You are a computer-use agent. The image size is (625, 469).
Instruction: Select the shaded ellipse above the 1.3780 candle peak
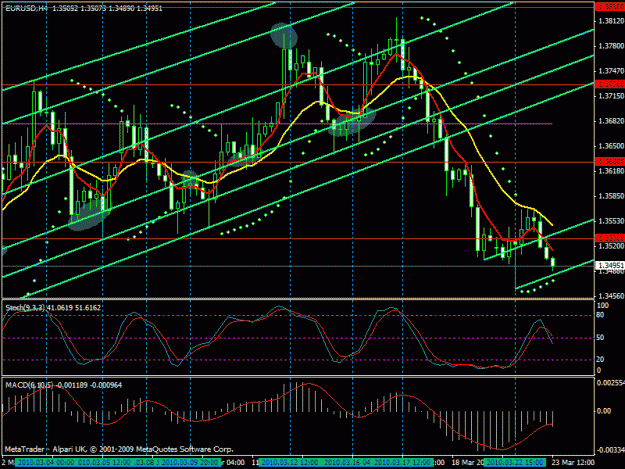284,35
